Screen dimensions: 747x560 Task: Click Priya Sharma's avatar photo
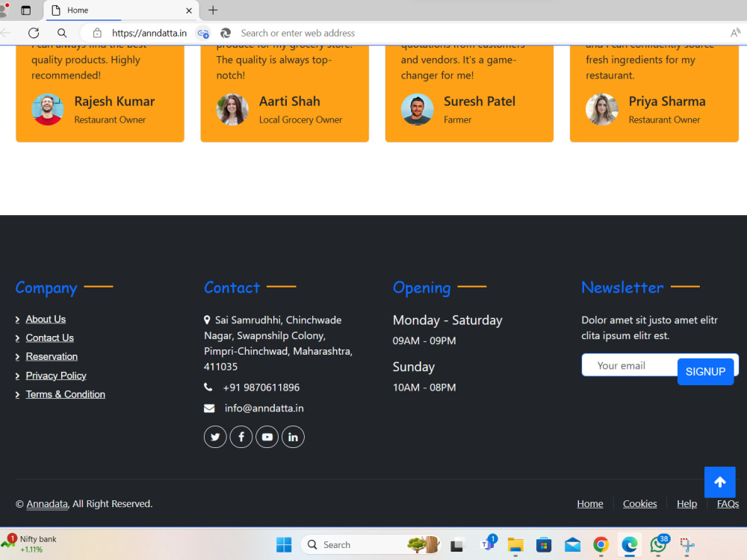click(x=601, y=109)
